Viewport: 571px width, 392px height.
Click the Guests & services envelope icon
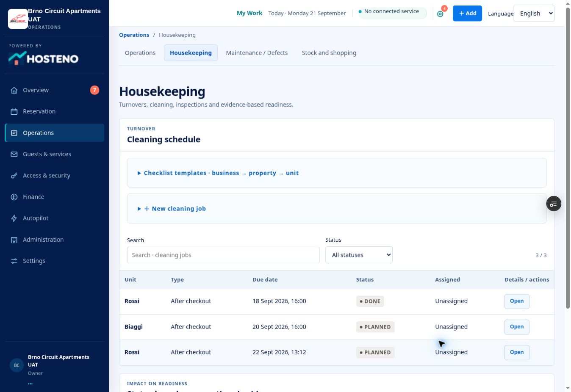pos(14,154)
